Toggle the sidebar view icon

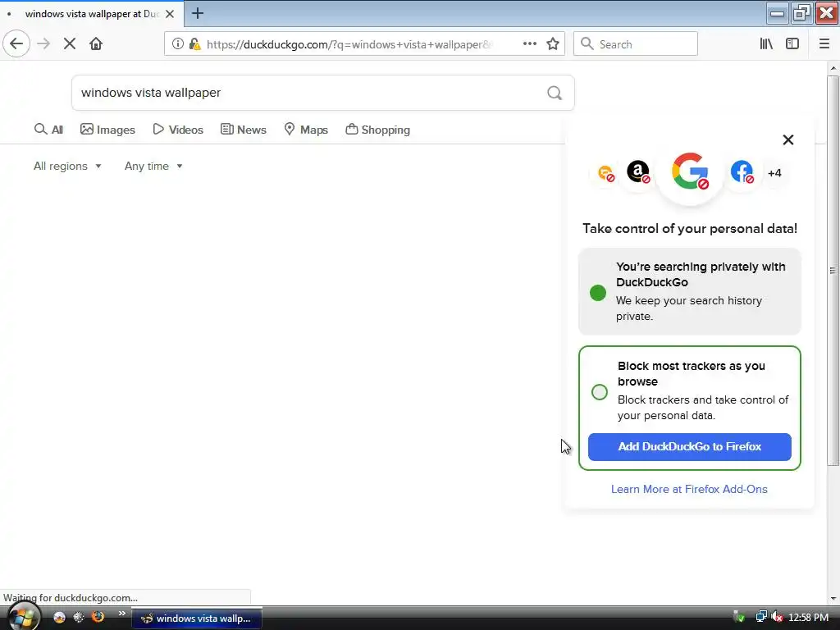792,44
